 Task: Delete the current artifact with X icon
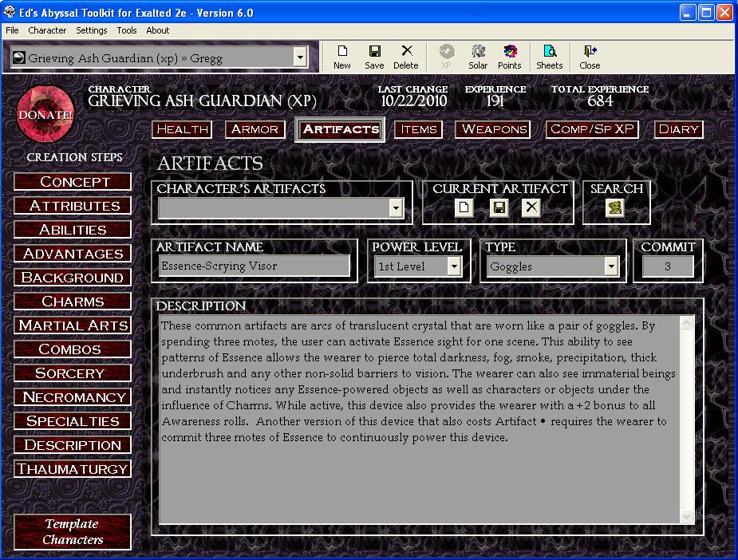(531, 207)
